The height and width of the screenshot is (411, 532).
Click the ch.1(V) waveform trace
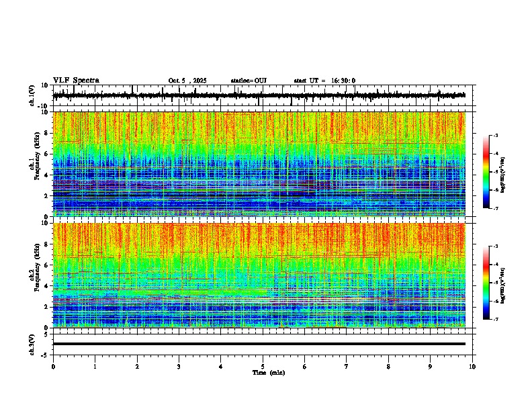(259, 95)
